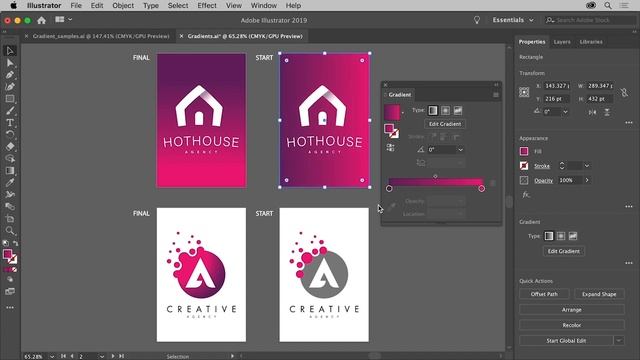
Task: Select the Rectangle tool
Action: tap(10, 99)
